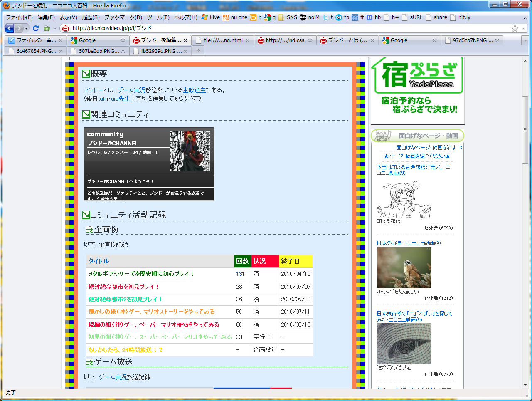The height and width of the screenshot is (401, 532).
Task: Click ★ページ・動画を紹介ください★ link
Action: click(417, 156)
